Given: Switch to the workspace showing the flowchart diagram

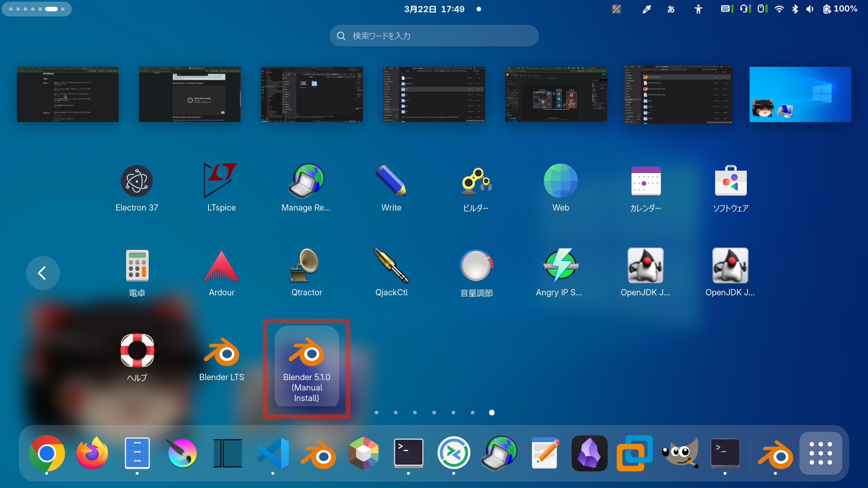Looking at the screenshot, I should tap(556, 94).
